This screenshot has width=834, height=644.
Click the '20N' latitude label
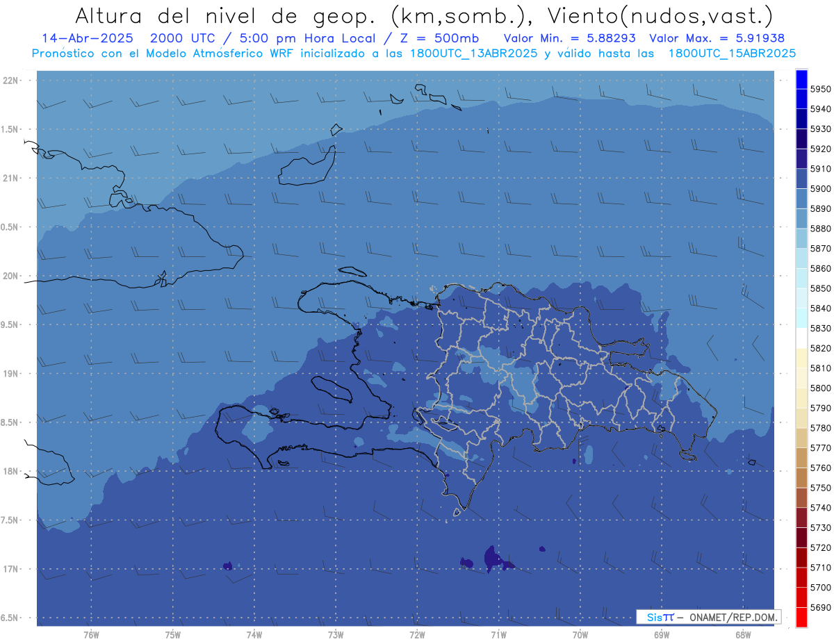tap(12, 276)
